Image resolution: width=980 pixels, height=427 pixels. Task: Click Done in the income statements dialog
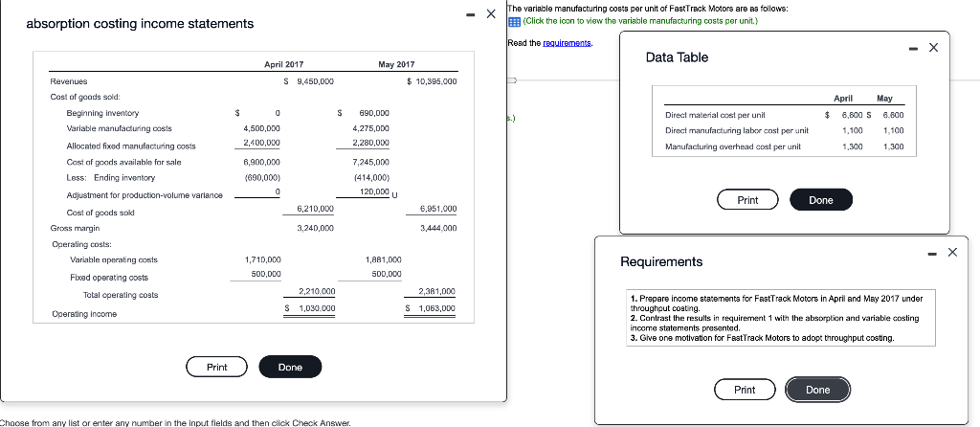click(x=290, y=367)
